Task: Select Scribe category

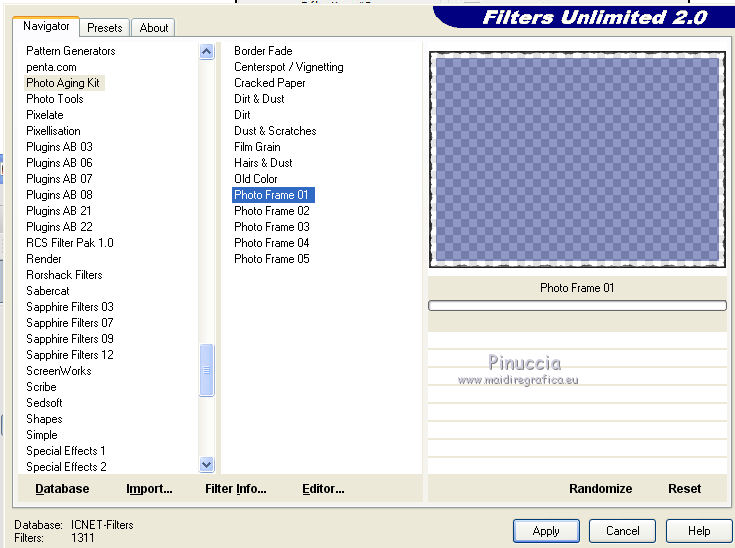Action: click(41, 387)
